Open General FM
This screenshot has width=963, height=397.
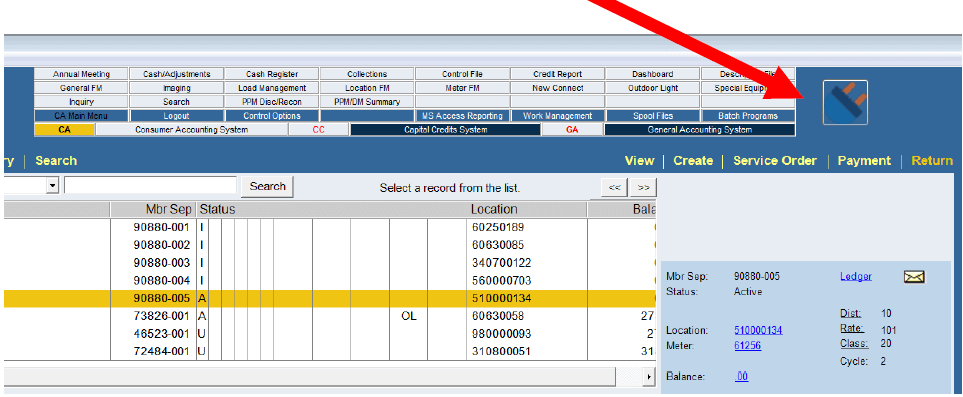pos(81,88)
